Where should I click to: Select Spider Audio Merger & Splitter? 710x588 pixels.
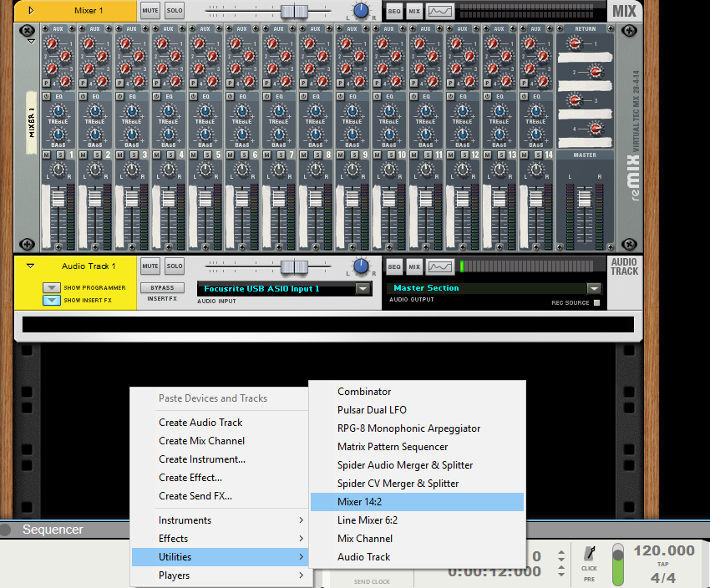point(417,465)
